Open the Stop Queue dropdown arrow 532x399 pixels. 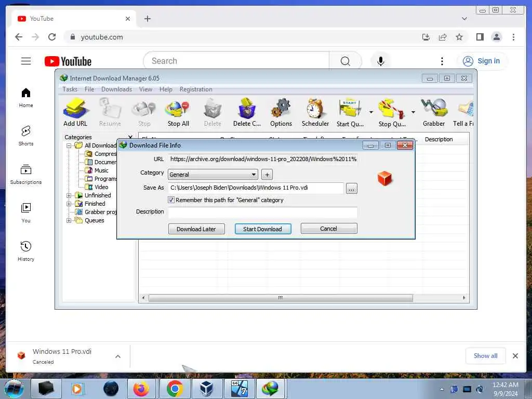point(413,112)
